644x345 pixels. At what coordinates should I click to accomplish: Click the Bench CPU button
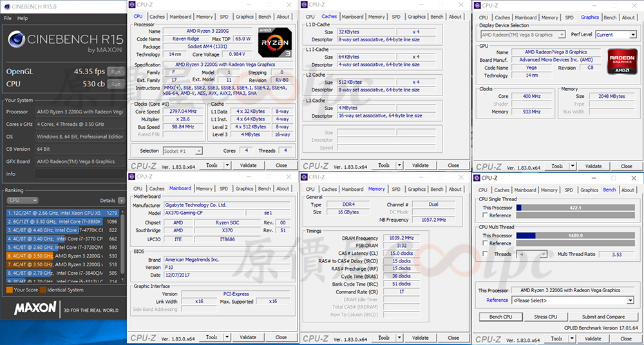click(x=500, y=317)
